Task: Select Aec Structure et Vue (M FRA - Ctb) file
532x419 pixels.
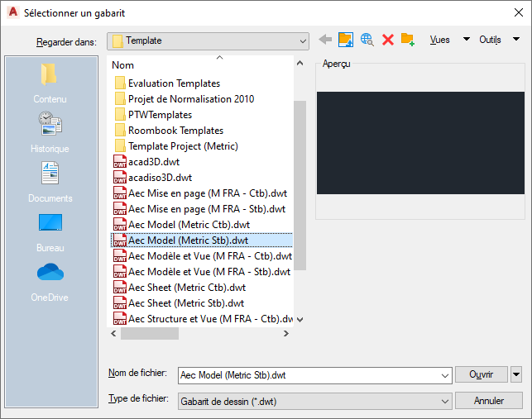Action: click(203, 319)
